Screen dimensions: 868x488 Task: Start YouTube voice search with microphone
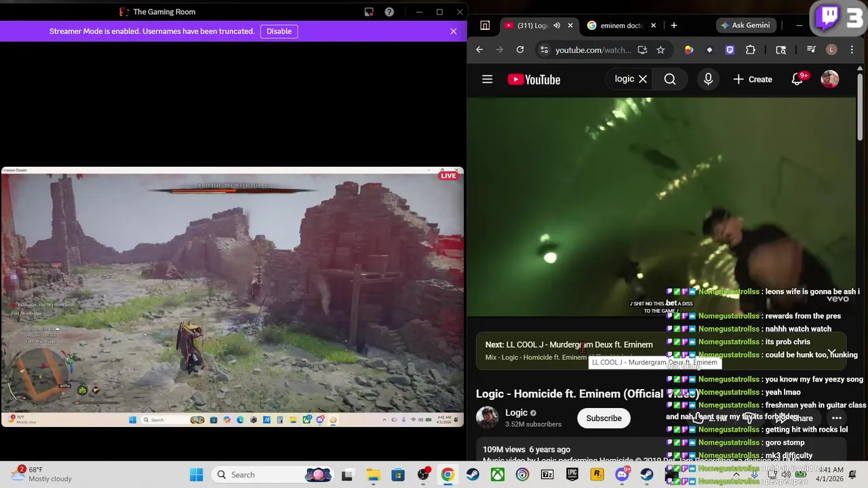pos(708,79)
